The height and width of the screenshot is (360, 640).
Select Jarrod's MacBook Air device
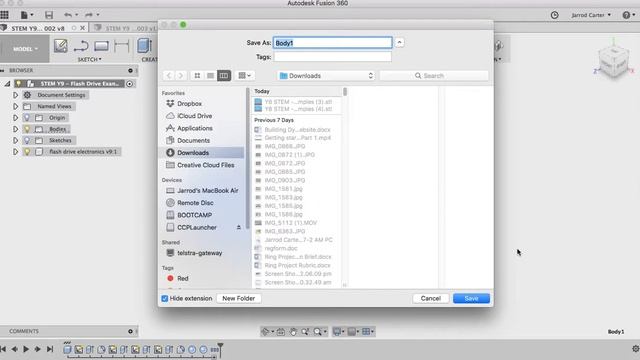(x=208, y=191)
